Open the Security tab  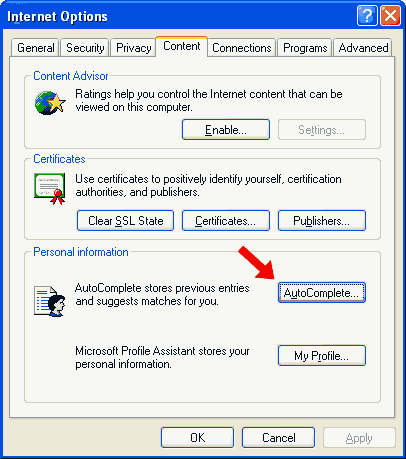[x=85, y=48]
